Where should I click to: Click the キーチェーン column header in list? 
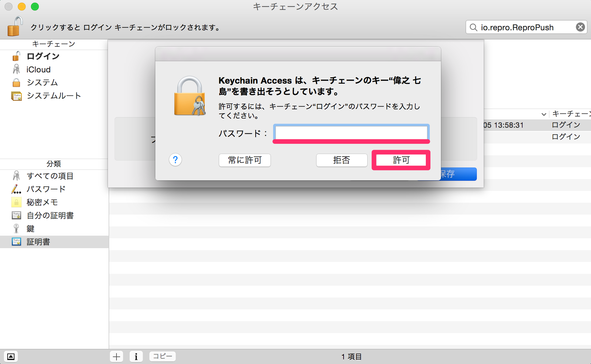(x=571, y=114)
